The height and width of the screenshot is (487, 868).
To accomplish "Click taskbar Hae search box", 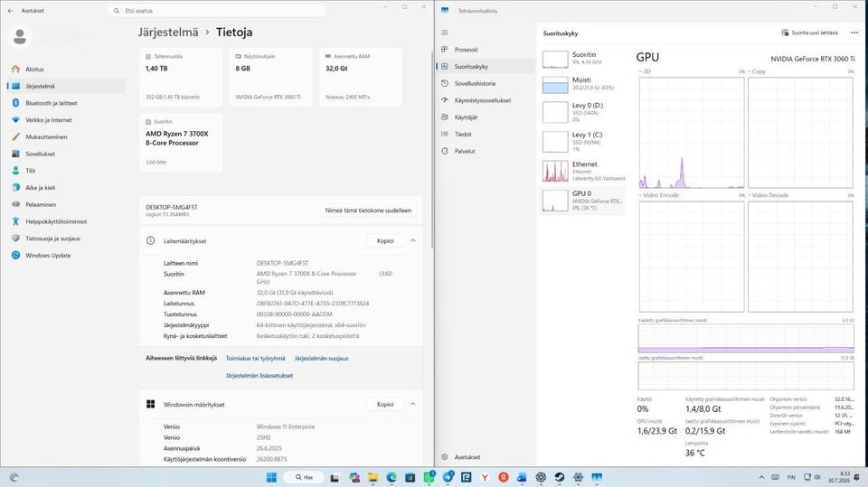I will [304, 477].
